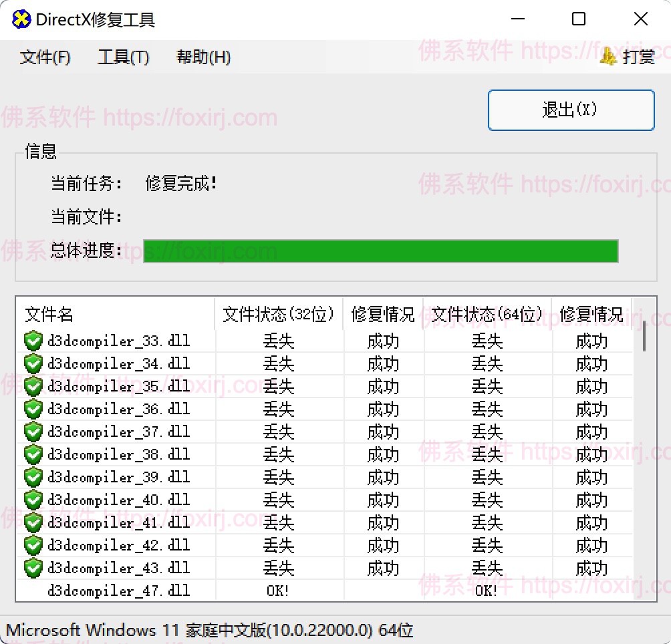Click the shield icon next to d3dcompiler_35.dll
The width and height of the screenshot is (671, 644).
(33, 387)
